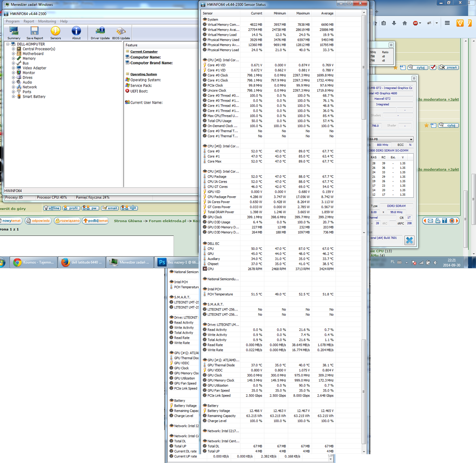Viewport: 476px width, 463px height.
Task: Select Audio in the hardware tree
Action: 27,82
